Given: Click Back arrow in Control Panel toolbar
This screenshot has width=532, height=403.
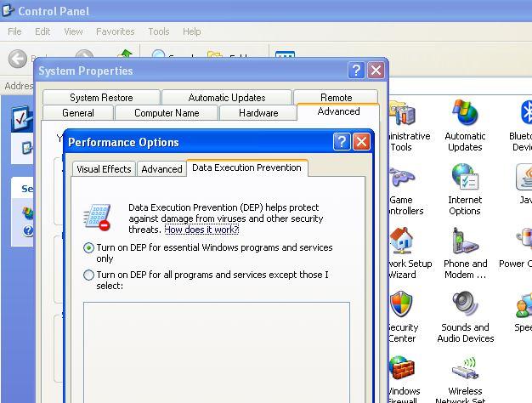Looking at the screenshot, I should click(x=17, y=59).
